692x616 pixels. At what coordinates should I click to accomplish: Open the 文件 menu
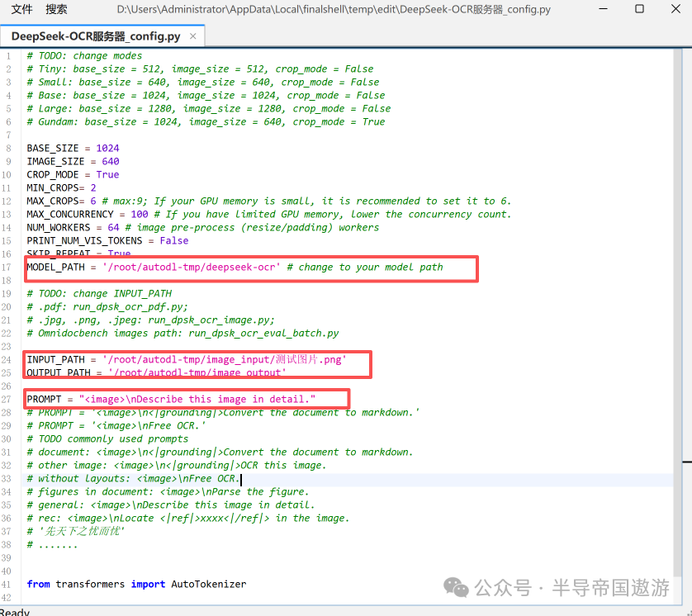(x=21, y=9)
